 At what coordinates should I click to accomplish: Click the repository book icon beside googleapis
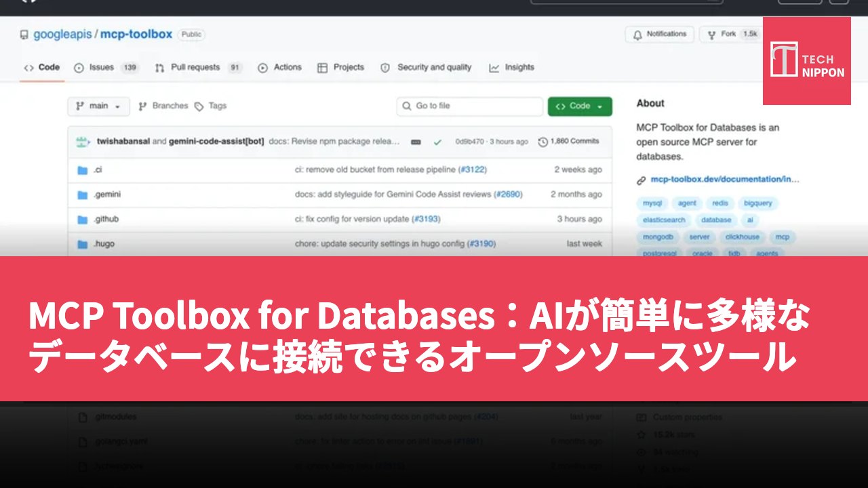click(x=24, y=35)
